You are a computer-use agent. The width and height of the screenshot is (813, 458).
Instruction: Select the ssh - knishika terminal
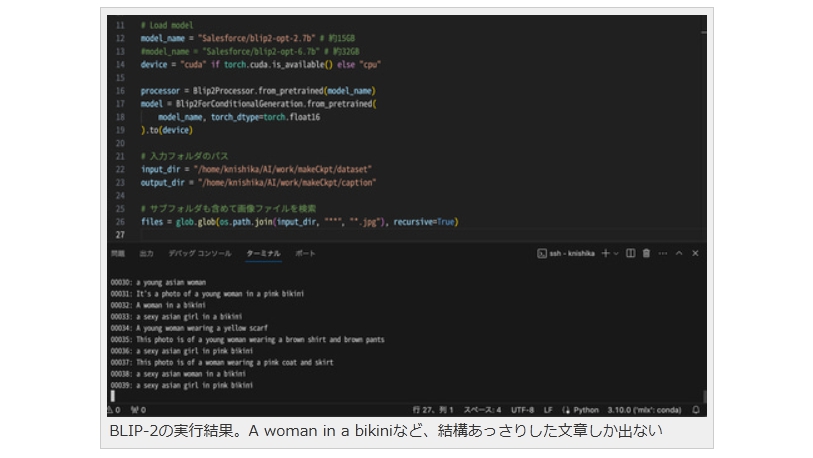tap(565, 254)
